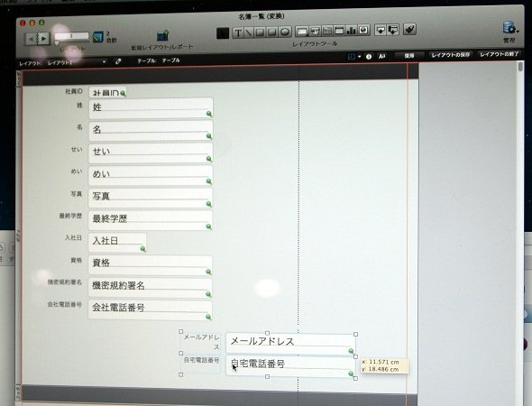Expand the layout settings dropdown arrow
532x406 pixels.
coord(359,57)
